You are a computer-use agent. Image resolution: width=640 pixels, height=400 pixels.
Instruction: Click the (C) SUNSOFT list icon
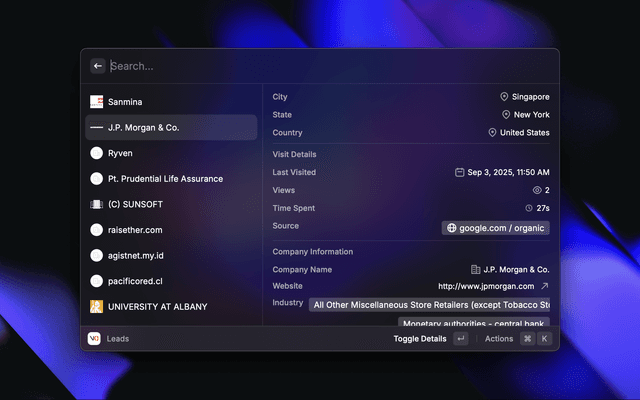coord(97,204)
